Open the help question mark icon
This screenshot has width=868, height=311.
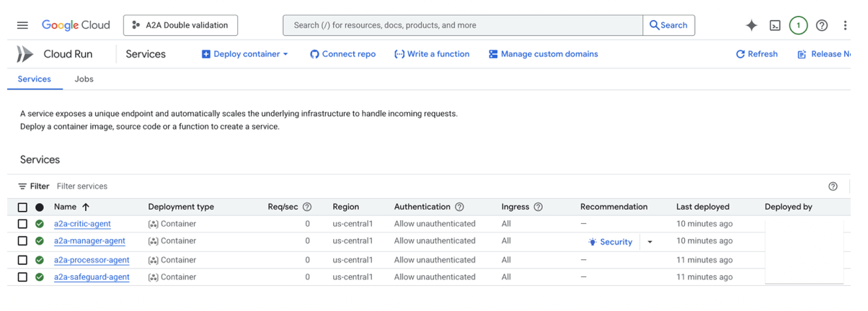point(822,25)
